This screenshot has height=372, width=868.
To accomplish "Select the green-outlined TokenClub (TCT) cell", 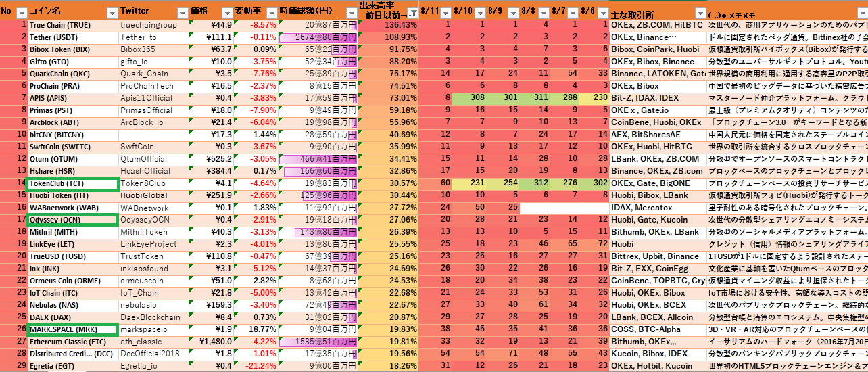I will pos(72,183).
